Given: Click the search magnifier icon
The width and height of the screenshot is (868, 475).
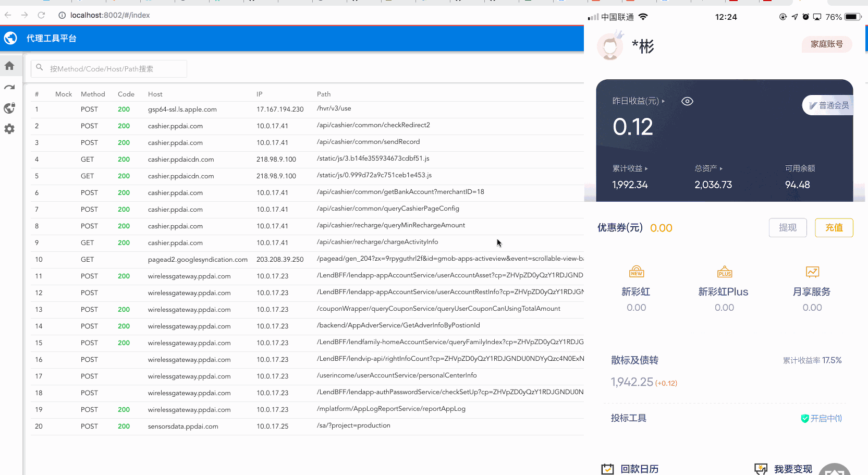Looking at the screenshot, I should pos(40,68).
